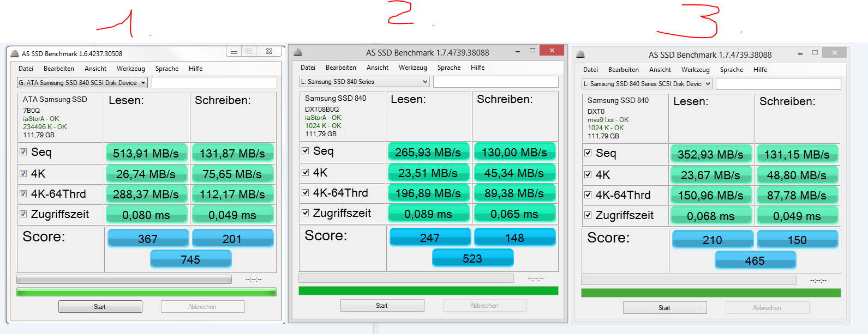Viewport: 868px width, 334px height.
Task: Minimize the mvs91xx AS SSD window
Action: pos(800,53)
